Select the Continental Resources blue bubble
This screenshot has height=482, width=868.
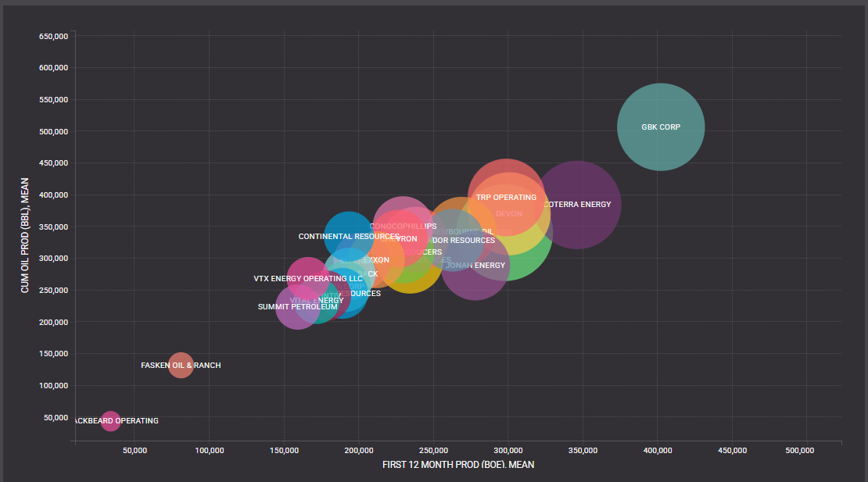click(349, 236)
